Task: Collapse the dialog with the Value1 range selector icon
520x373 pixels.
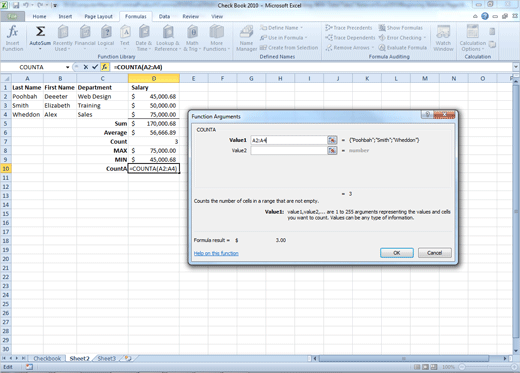Action: tap(332, 140)
